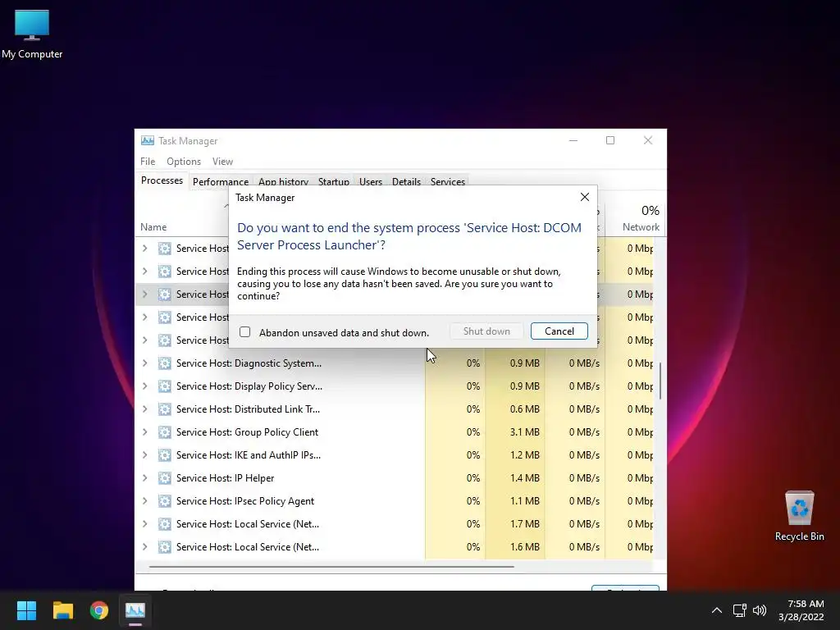Viewport: 840px width, 630px height.
Task: Expand the highlighted Service Host row
Action: click(x=144, y=294)
